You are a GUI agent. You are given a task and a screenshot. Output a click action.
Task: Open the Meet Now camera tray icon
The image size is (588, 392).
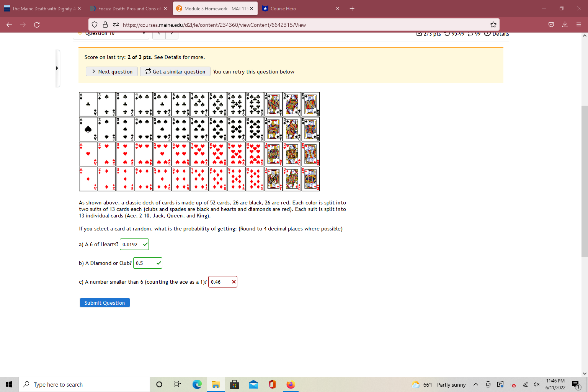coord(488,384)
